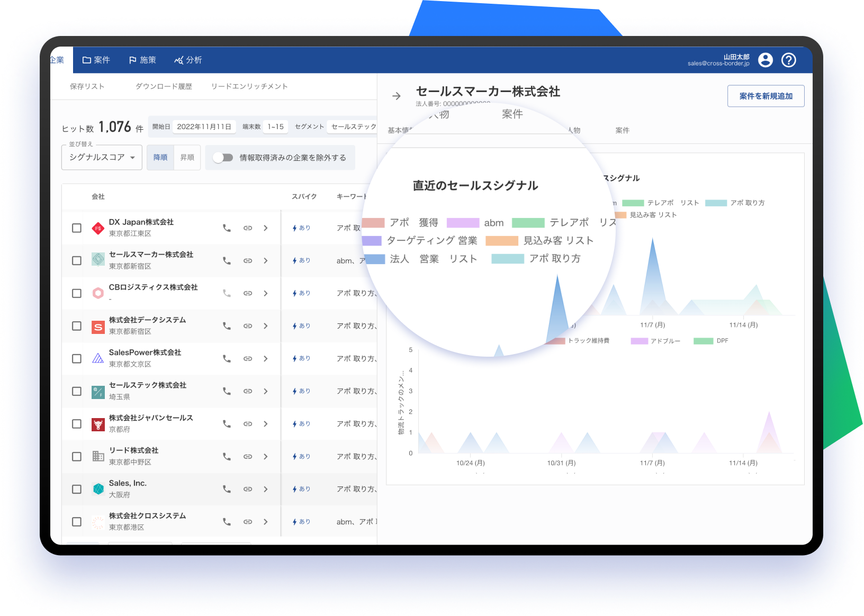This screenshot has width=864, height=616.
Task: Click phone icon for リード株式会社
Action: [227, 457]
